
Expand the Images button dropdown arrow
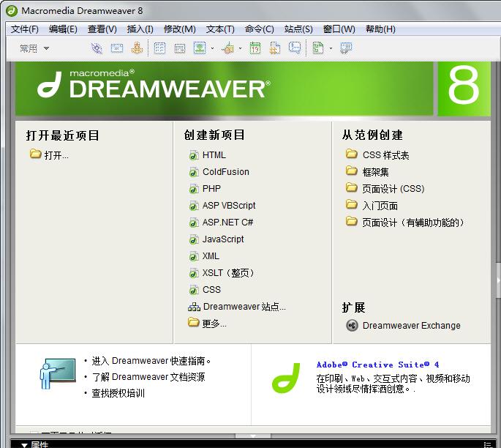pos(212,49)
